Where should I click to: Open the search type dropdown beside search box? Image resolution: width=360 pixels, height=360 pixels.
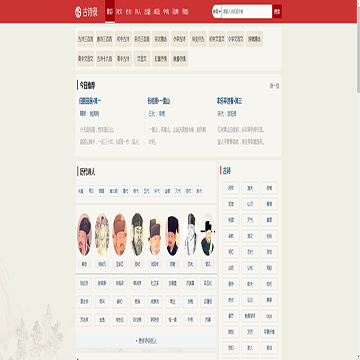coord(217,12)
